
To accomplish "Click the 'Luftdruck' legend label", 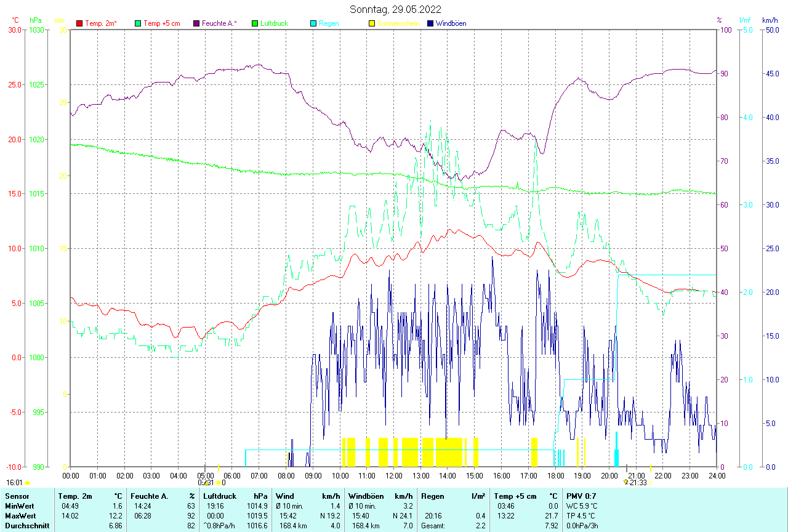I will [274, 23].
